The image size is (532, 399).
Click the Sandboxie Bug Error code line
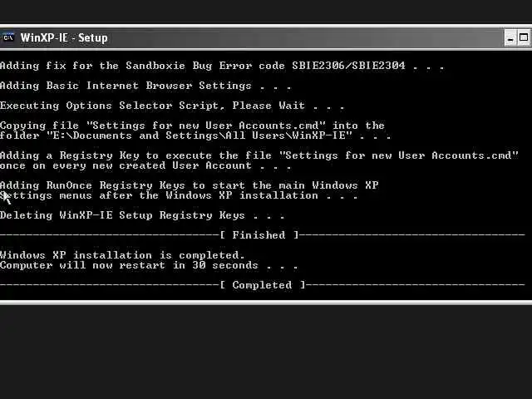[x=222, y=66]
